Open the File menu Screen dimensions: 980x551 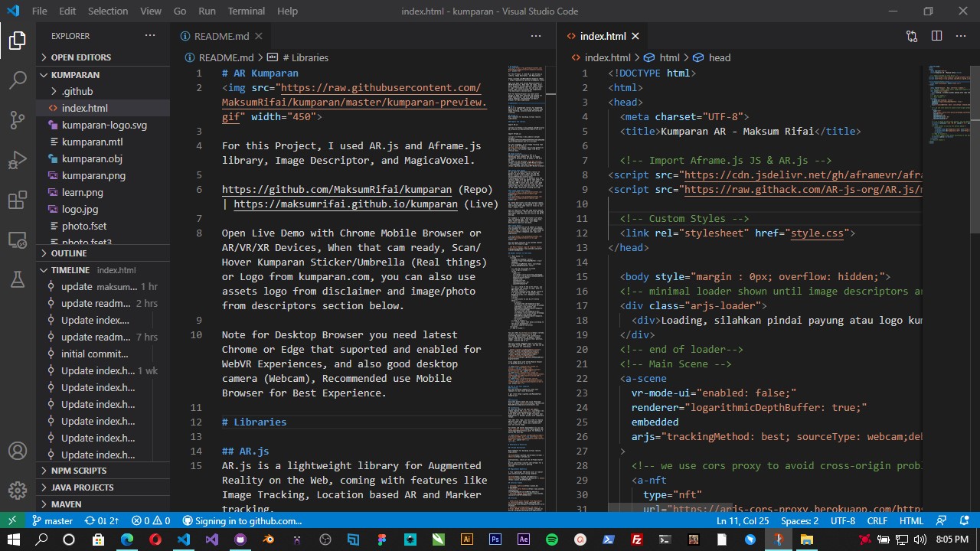[40, 11]
